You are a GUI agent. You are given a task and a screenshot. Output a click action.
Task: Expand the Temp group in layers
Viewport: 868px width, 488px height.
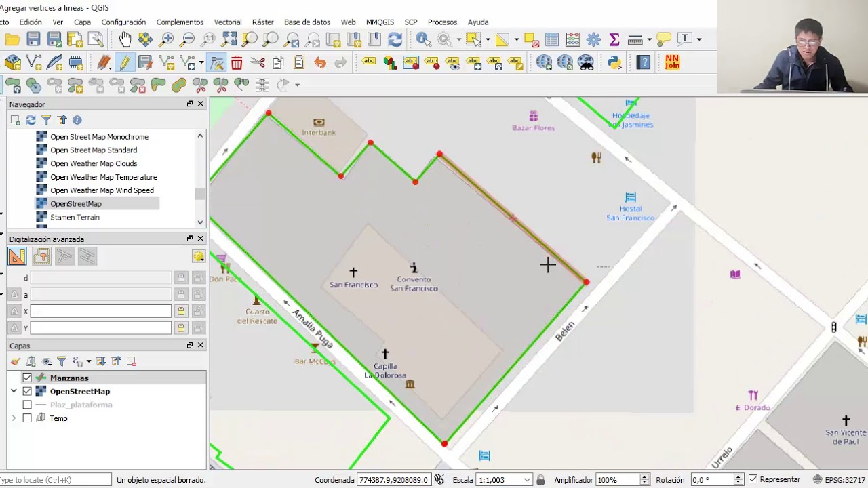pyautogui.click(x=14, y=419)
